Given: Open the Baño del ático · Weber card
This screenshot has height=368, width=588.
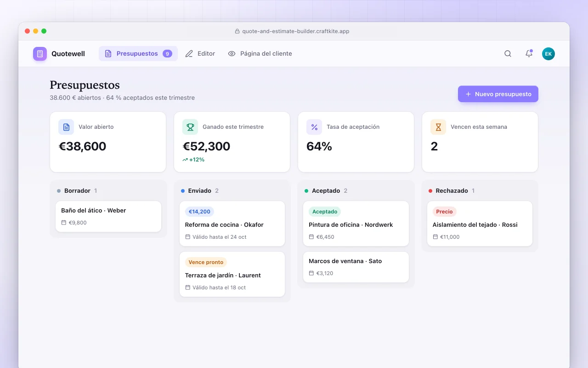Looking at the screenshot, I should [x=108, y=216].
